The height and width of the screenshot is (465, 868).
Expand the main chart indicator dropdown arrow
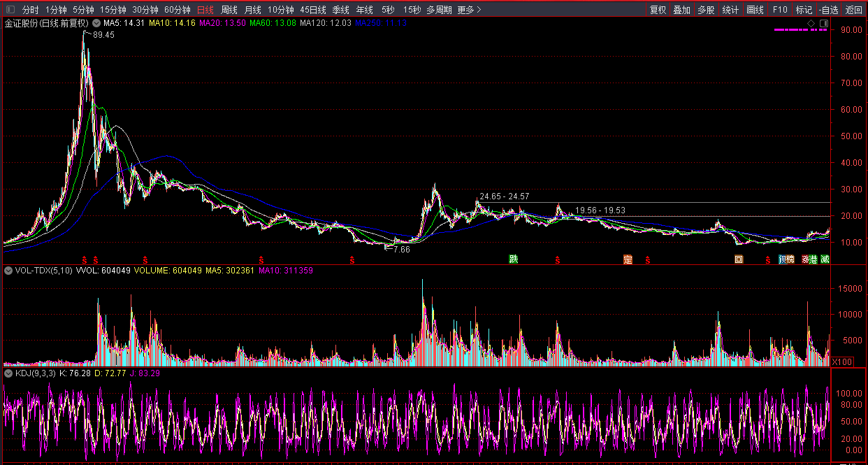point(95,23)
